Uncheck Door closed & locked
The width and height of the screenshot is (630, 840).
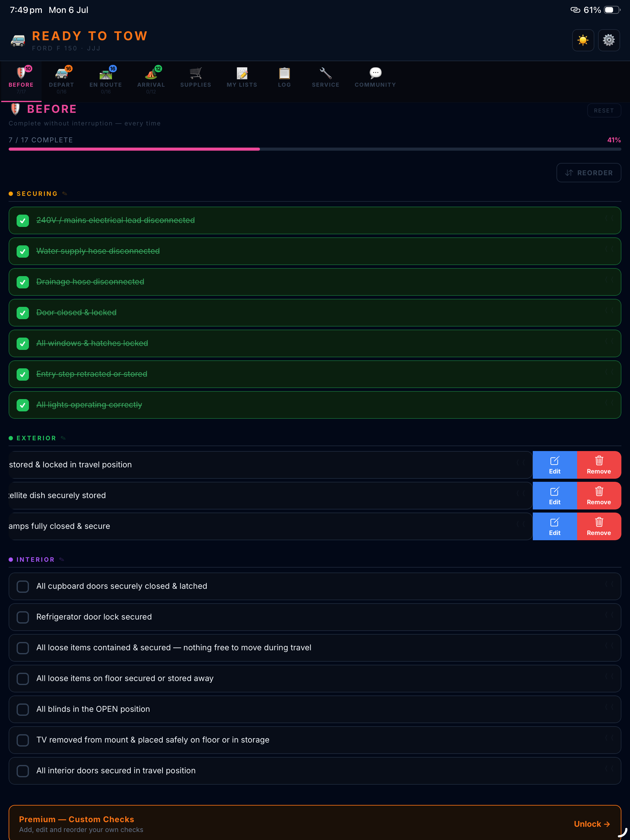coord(23,313)
